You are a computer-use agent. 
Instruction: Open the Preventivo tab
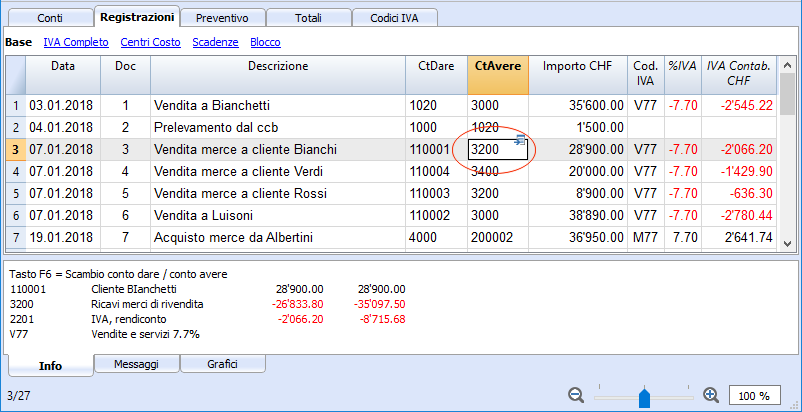(x=223, y=18)
